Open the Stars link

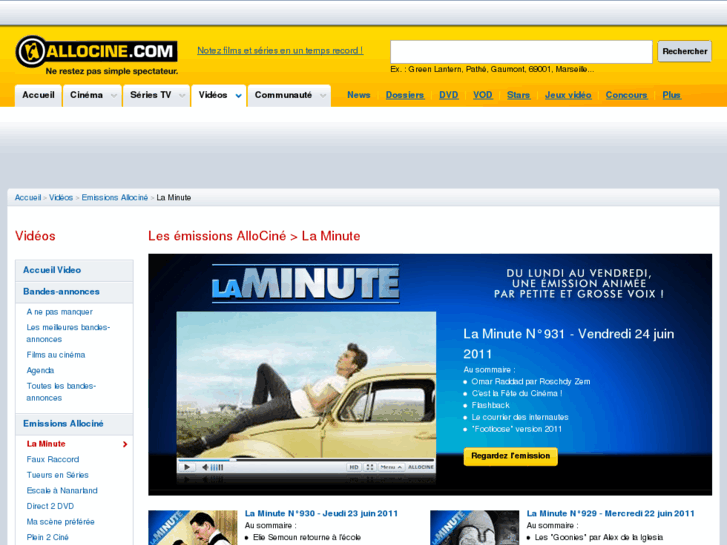coord(518,95)
